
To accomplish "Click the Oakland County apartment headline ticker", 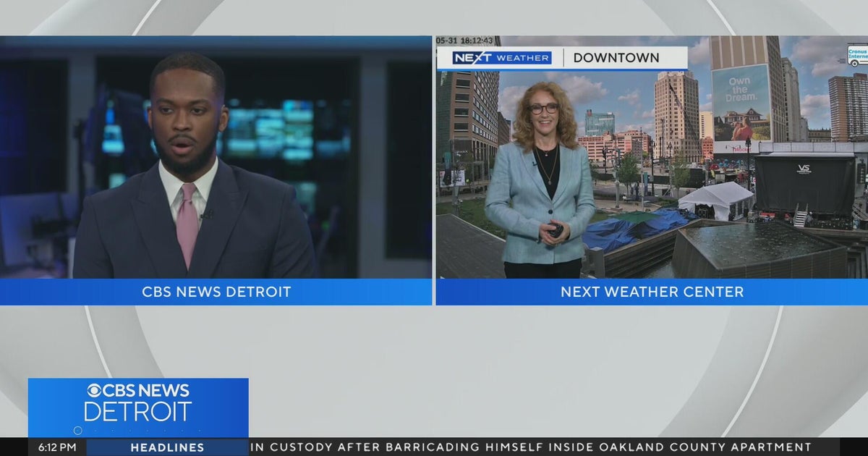I will 531,447.
